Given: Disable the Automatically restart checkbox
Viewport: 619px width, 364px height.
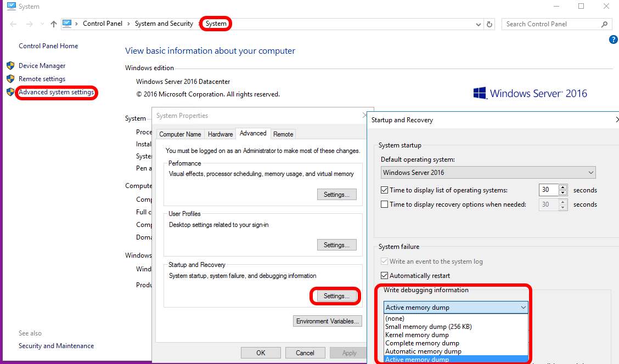Looking at the screenshot, I should point(384,275).
